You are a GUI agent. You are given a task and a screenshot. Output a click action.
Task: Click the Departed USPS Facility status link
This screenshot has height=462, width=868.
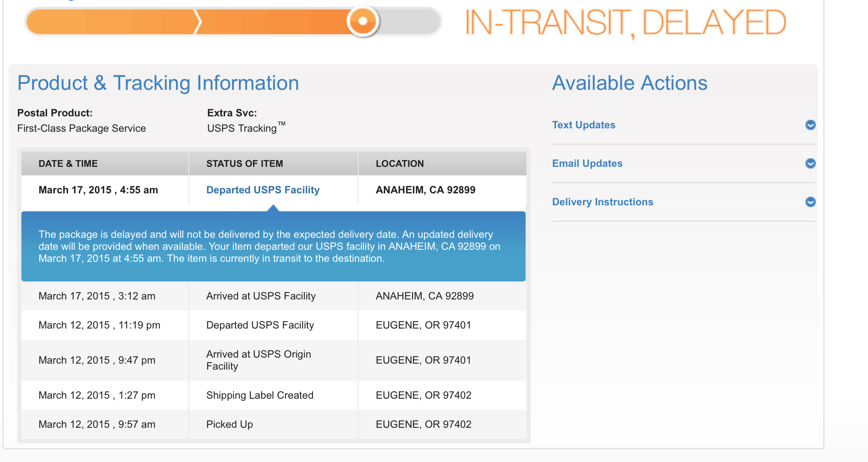pyautogui.click(x=263, y=190)
